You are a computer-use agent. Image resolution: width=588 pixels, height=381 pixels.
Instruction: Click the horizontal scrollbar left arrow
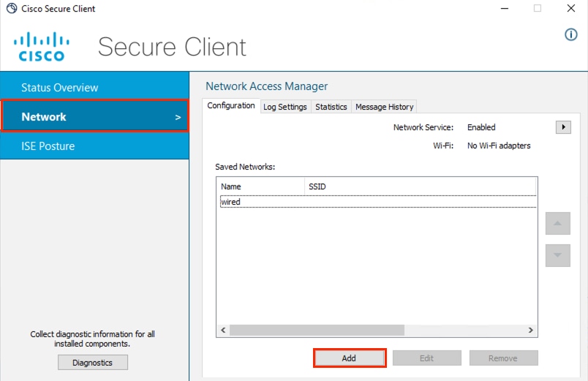[x=224, y=330]
